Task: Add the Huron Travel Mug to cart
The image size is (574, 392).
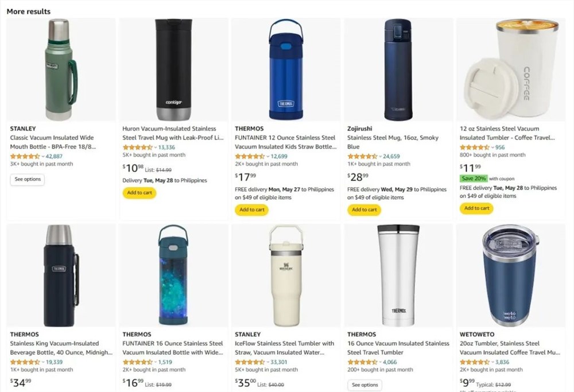Action: pyautogui.click(x=139, y=193)
